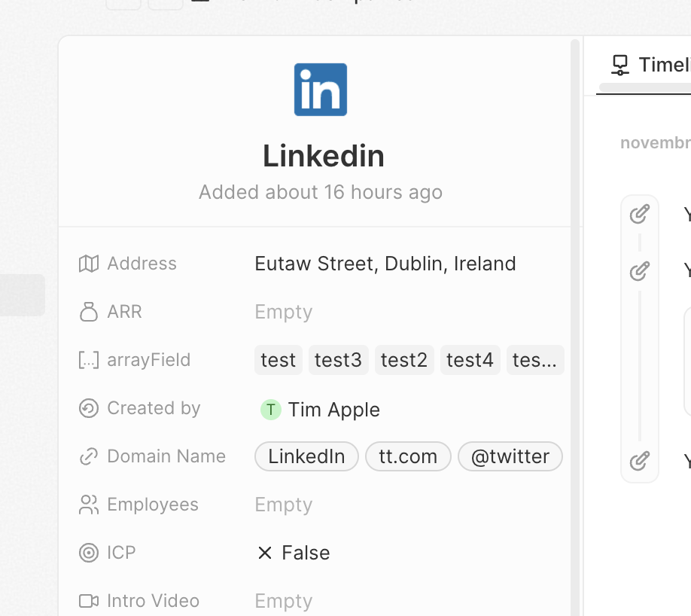
Task: Click the ICP target icon
Action: 89,553
